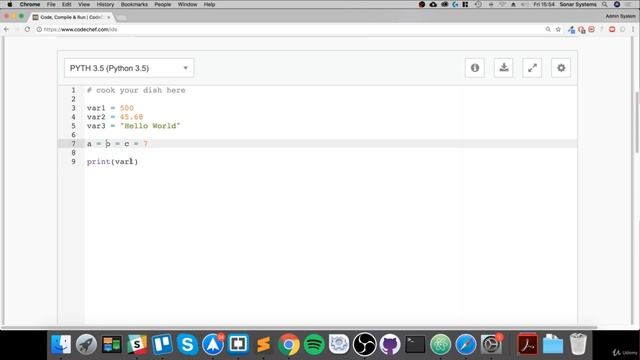
Task: Click code line 3 var1 = 500
Action: 110,108
